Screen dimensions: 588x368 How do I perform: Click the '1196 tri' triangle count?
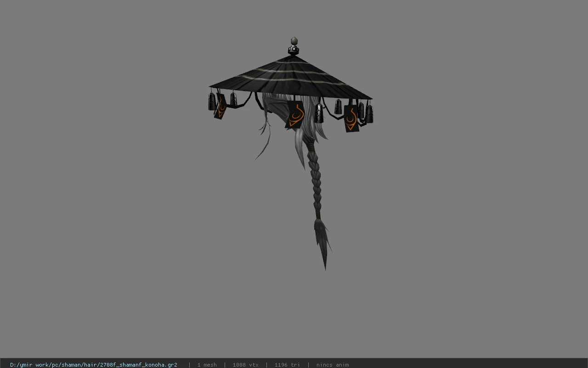(x=287, y=365)
